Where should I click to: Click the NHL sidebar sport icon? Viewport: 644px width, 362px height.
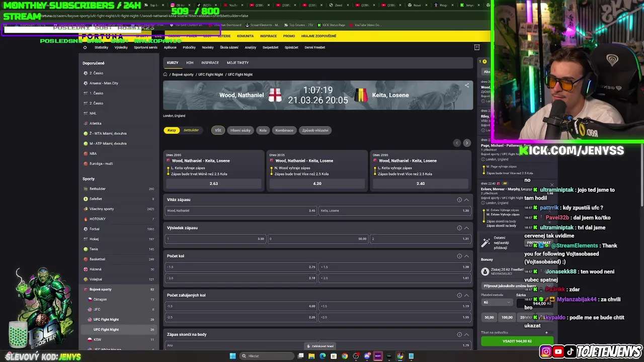point(86,113)
